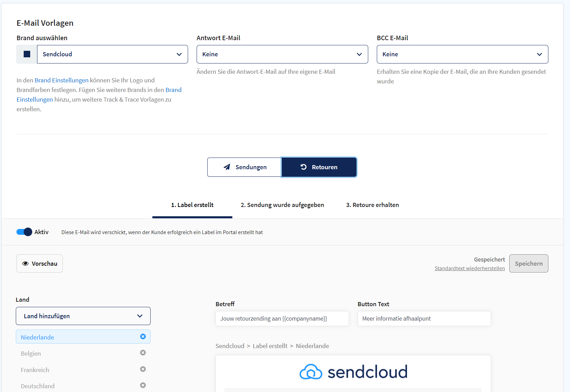Image resolution: width=570 pixels, height=392 pixels.
Task: Toggle the Aktiv switch off
Action: pos(24,232)
